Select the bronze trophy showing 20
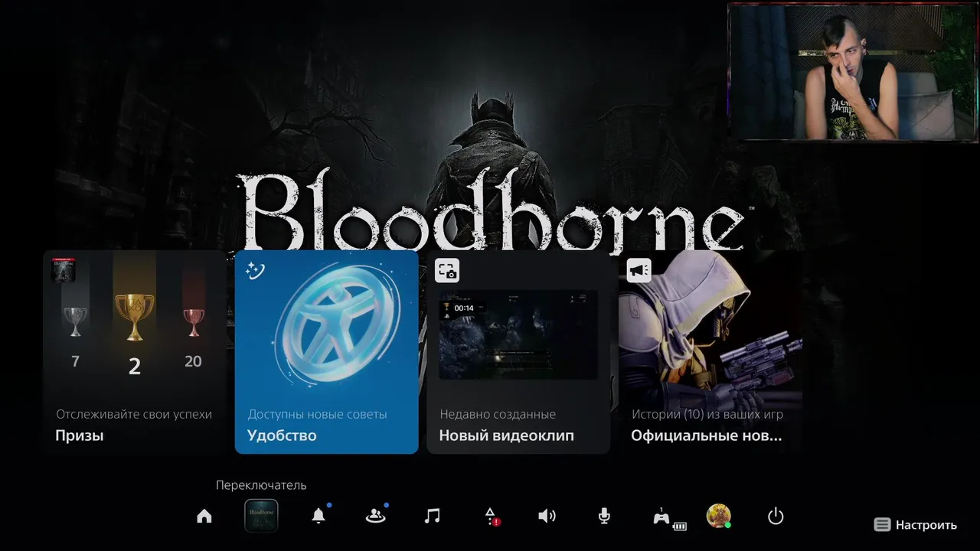Image resolution: width=980 pixels, height=551 pixels. coord(193,321)
